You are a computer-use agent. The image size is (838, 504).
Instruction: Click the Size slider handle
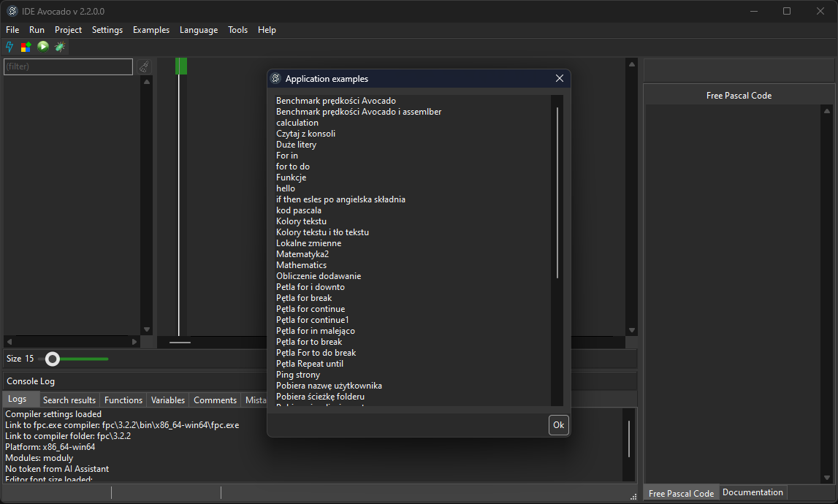pos(53,359)
